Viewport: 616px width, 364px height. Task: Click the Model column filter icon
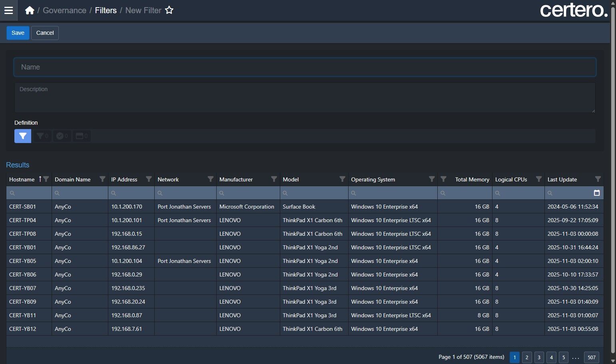[342, 179]
